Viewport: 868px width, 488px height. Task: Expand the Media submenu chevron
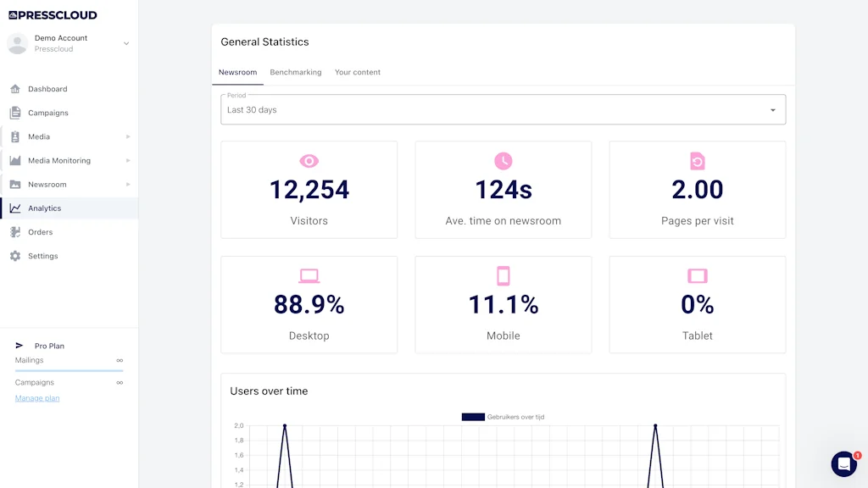[128, 136]
